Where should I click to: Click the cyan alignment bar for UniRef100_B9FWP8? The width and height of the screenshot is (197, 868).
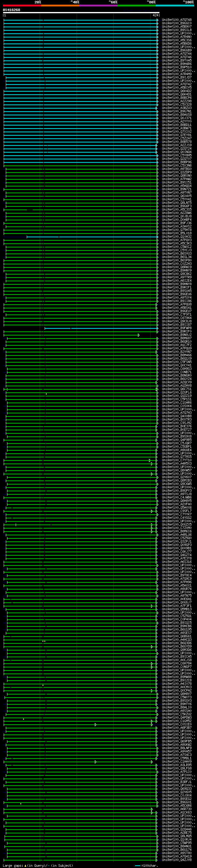coord(101,328)
